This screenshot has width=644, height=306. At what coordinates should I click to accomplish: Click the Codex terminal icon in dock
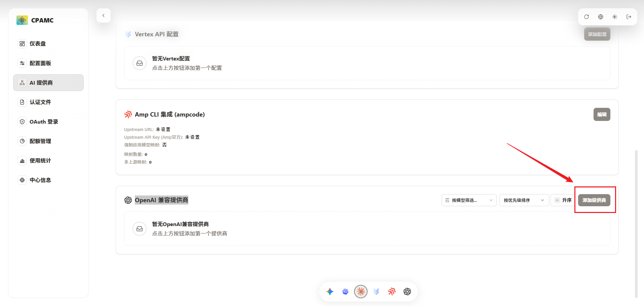click(x=345, y=292)
